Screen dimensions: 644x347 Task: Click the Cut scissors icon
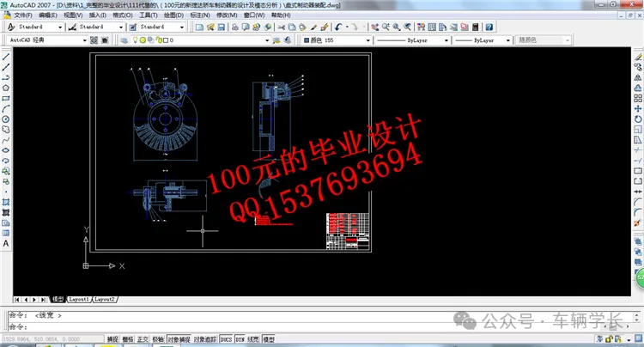282,27
